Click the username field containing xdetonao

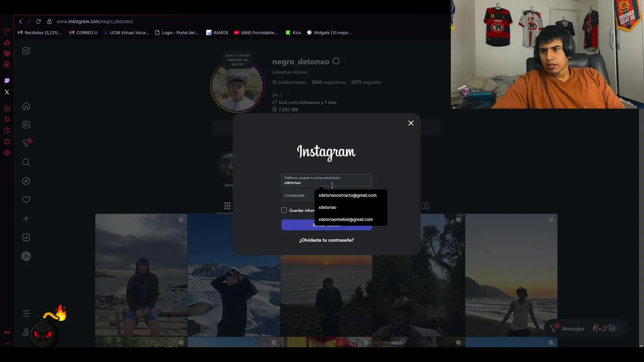pos(327,180)
